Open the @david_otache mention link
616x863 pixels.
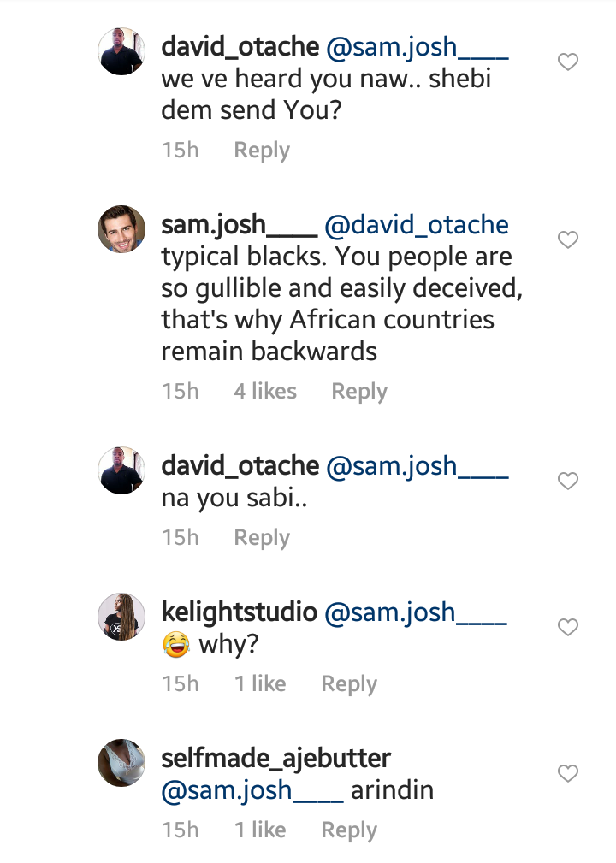click(418, 225)
